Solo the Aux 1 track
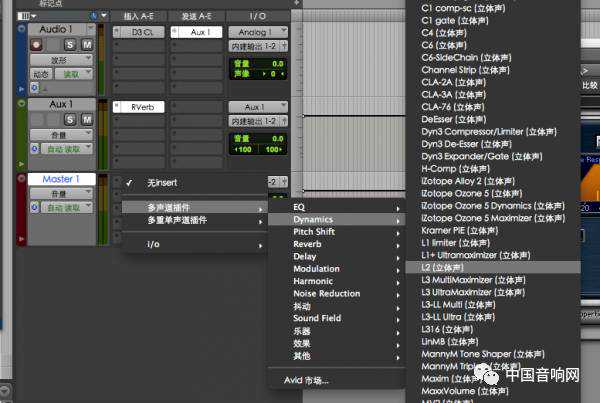Image resolution: width=600 pixels, height=403 pixels. coord(70,120)
